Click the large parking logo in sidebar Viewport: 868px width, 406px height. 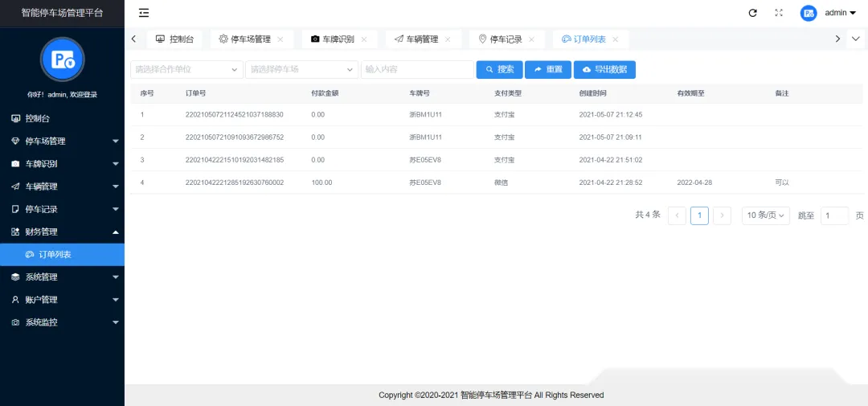click(62, 59)
